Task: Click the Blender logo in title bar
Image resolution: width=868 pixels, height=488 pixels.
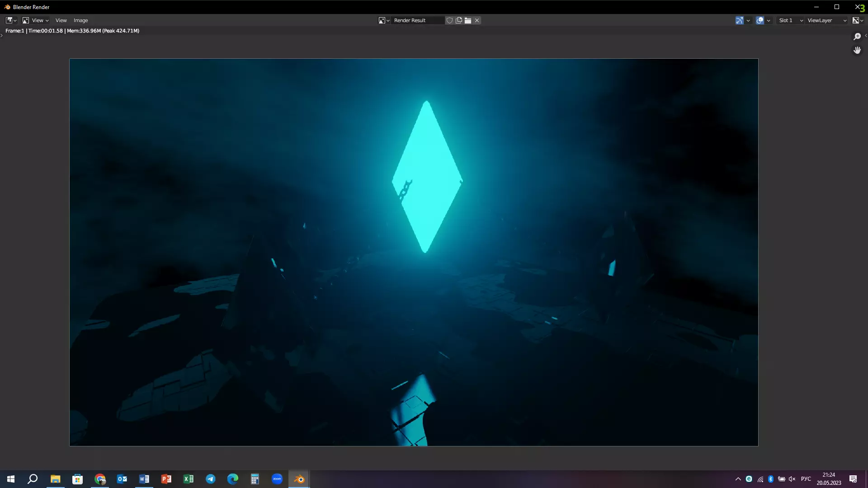Action: click(7, 7)
